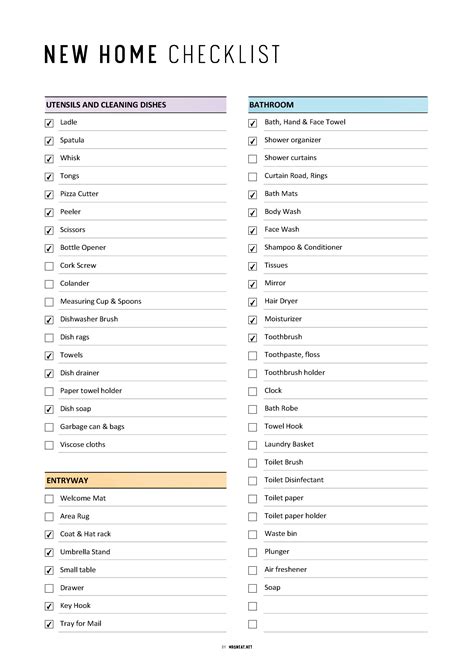Check Measuring Cup & Spoons box
The height and width of the screenshot is (670, 474).
coord(49,302)
